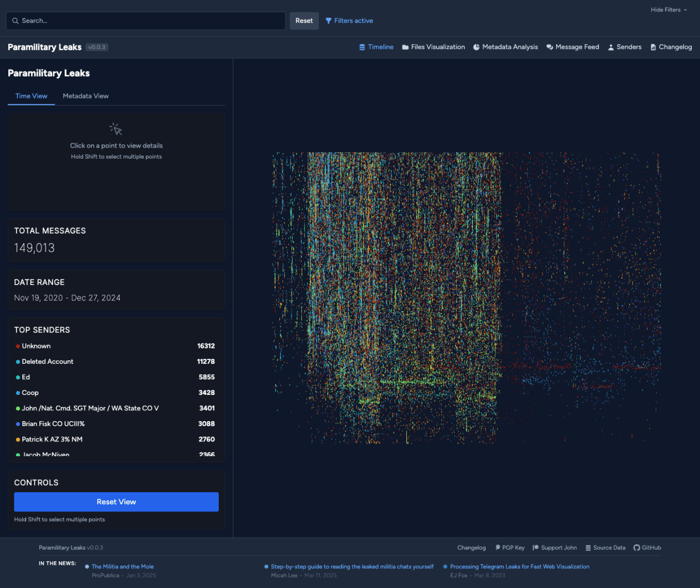Click the Changelog document icon in navbar
700x588 pixels.
653,47
